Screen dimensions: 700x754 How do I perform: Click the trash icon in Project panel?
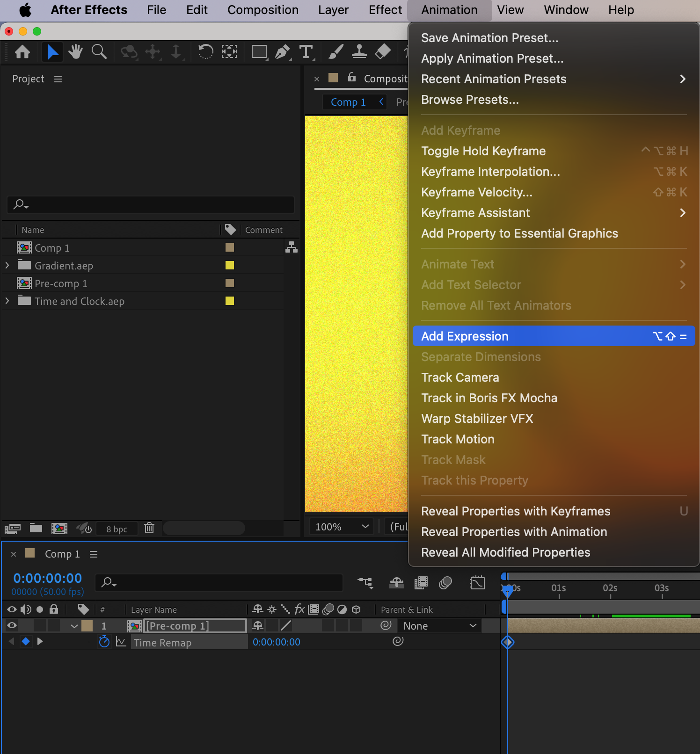coord(149,528)
